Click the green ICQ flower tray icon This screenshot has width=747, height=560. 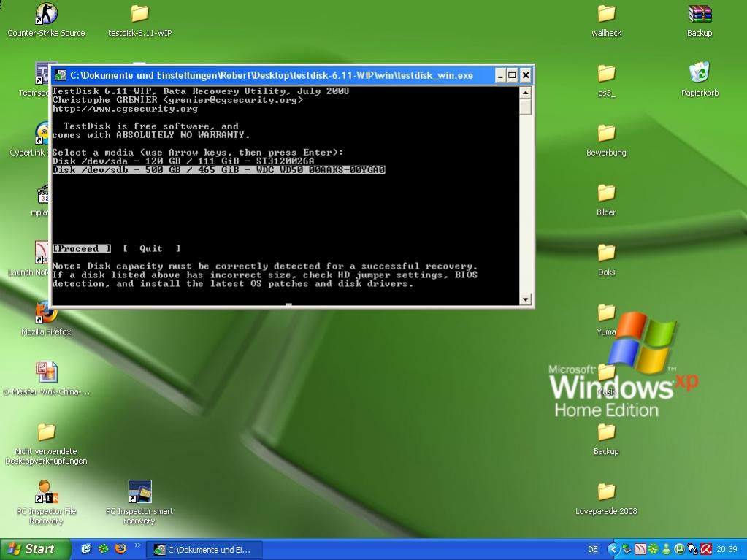(653, 550)
